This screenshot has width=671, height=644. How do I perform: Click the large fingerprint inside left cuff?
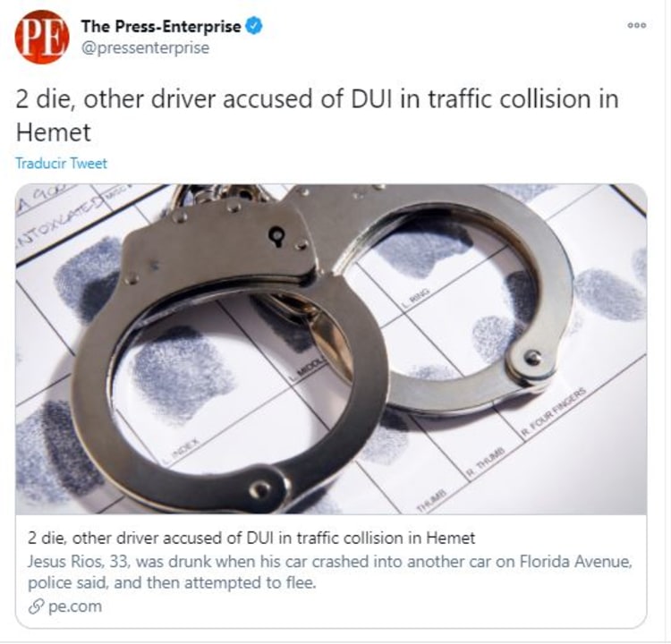pyautogui.click(x=184, y=371)
